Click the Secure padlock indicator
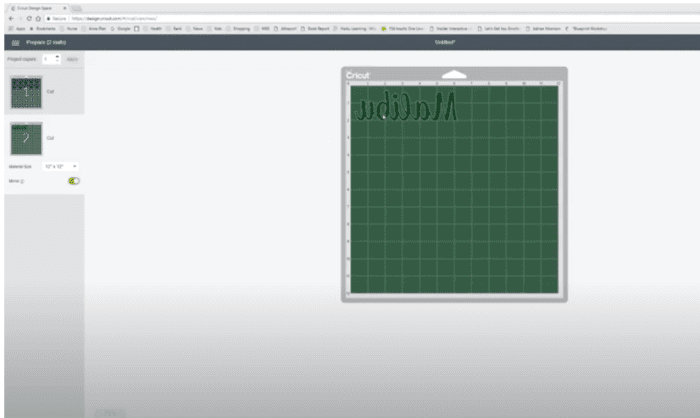This screenshot has height=418, width=700. pos(56,19)
